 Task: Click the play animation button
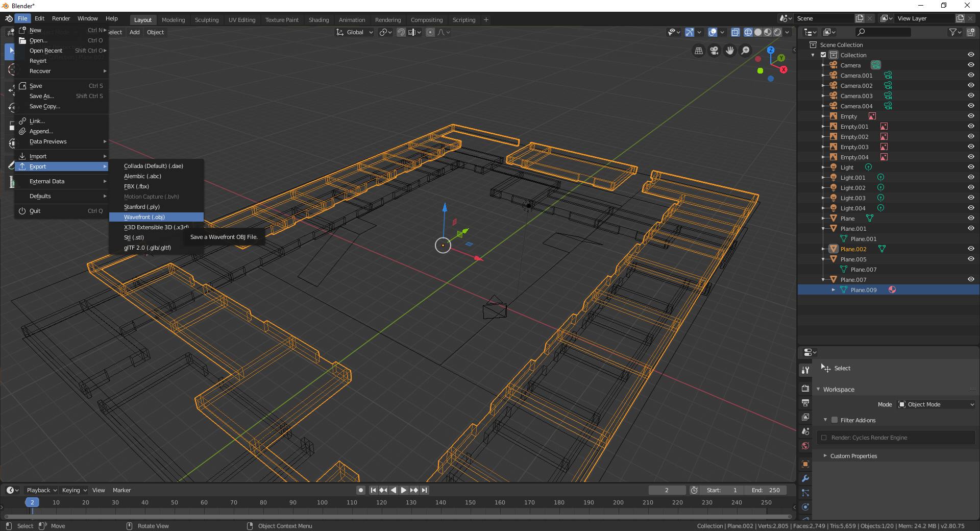coord(404,490)
